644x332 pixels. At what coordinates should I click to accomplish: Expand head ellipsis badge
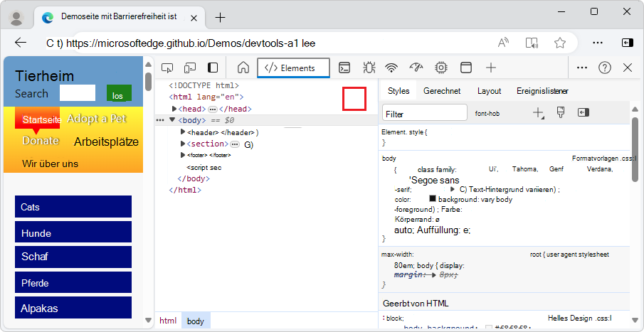212,109
